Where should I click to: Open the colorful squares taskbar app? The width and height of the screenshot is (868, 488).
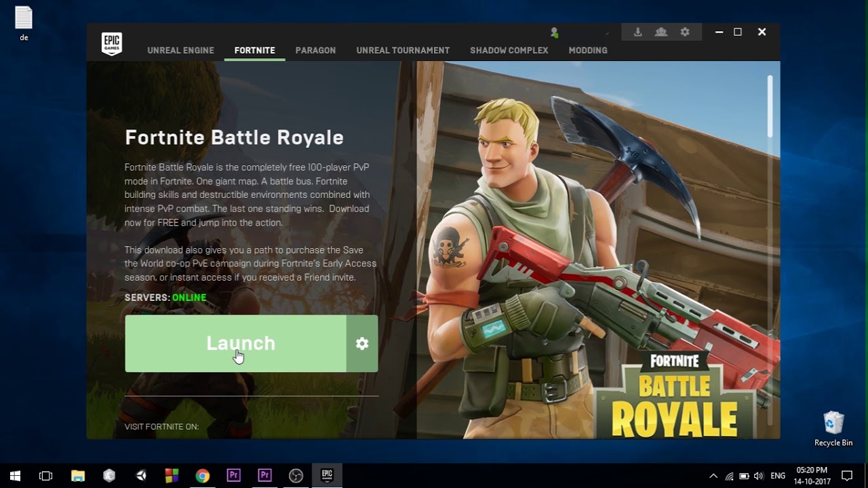coord(172,476)
